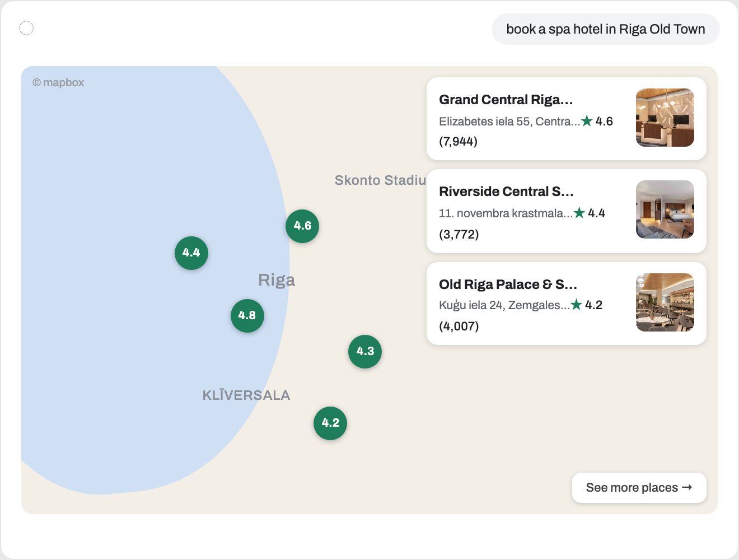Click the KLĪVERSALA map label
This screenshot has height=560, width=739.
point(246,395)
